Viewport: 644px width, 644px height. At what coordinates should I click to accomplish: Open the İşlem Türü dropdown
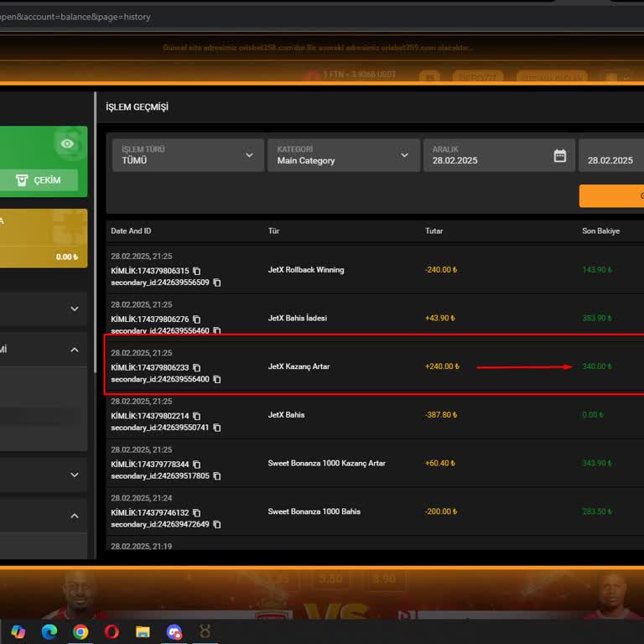coord(188,155)
